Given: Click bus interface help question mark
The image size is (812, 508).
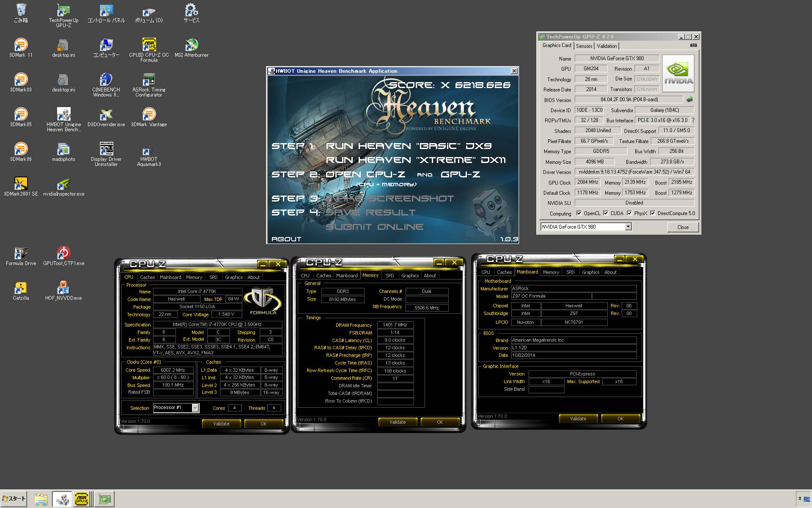Looking at the screenshot, I should (x=693, y=120).
